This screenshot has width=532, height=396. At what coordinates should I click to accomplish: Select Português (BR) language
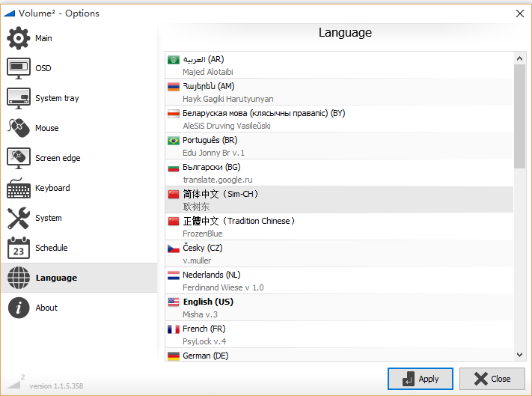coord(210,140)
